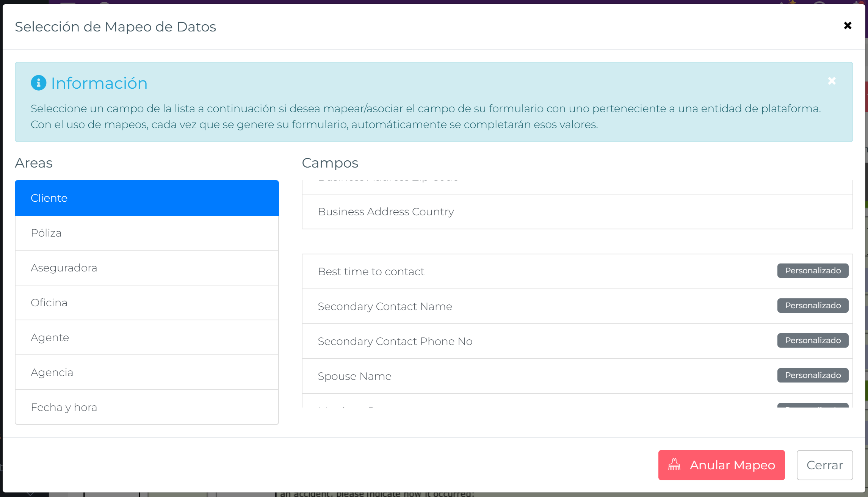This screenshot has height=497, width=868.
Task: Close the Selección de Mapeo de Datos dialog
Action: point(848,25)
